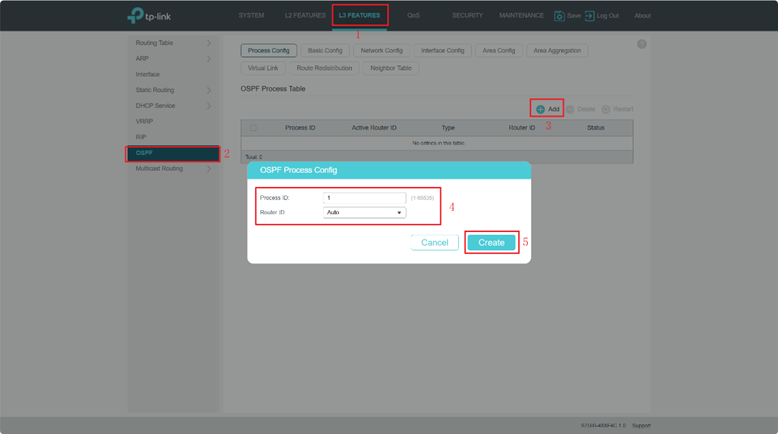Expand the DHCP Service chevron
778x434 pixels.
209,106
